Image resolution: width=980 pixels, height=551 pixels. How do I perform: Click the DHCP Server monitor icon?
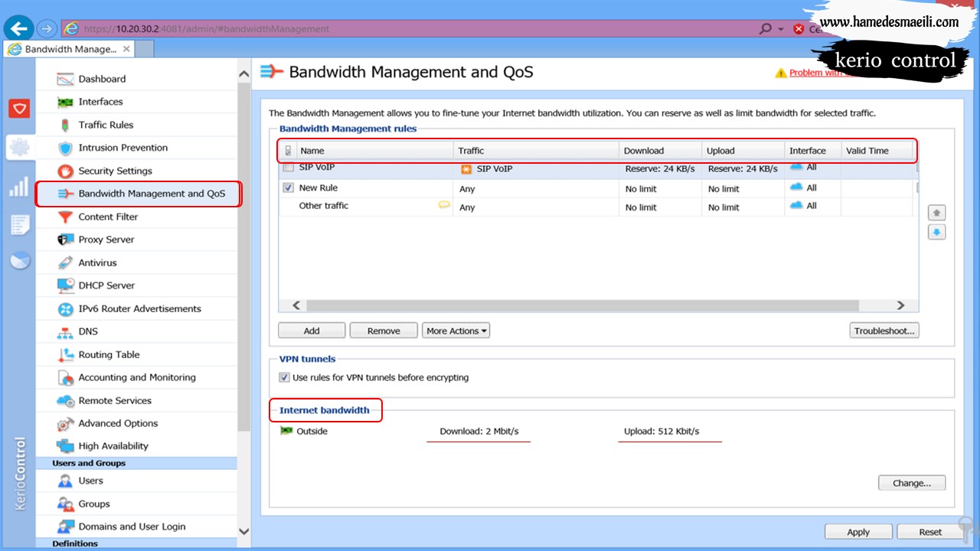65,285
